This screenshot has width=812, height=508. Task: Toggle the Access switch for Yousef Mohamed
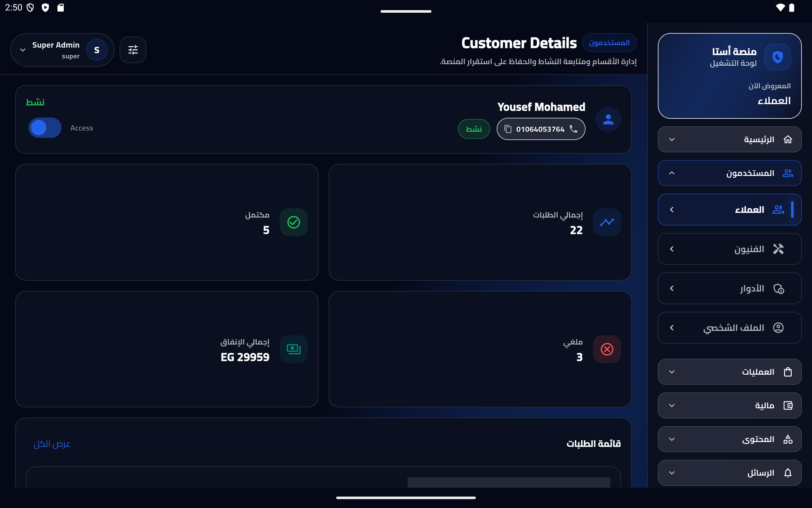(x=45, y=128)
